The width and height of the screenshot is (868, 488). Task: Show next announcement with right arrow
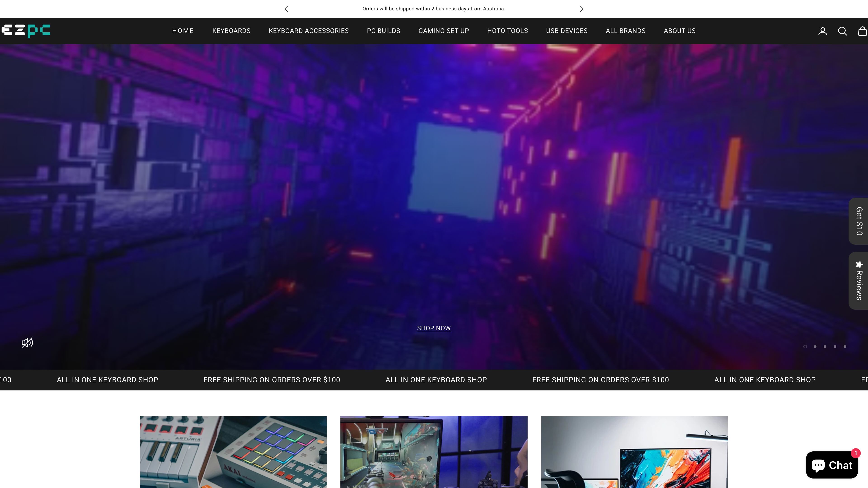tap(581, 9)
